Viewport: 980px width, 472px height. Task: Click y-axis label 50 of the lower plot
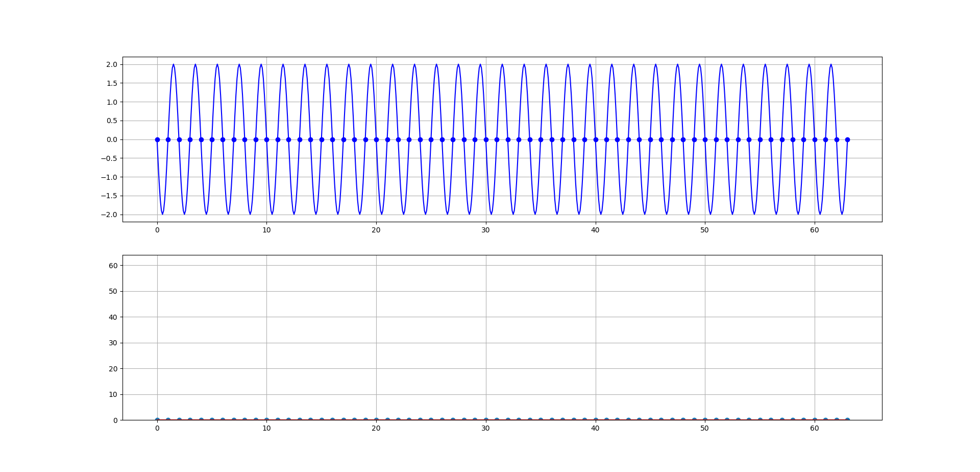tap(113, 291)
